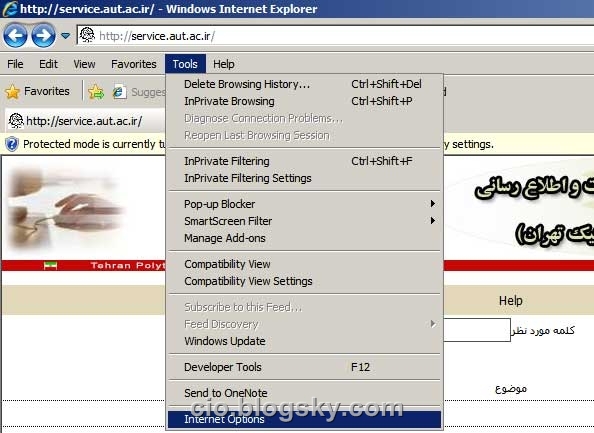The height and width of the screenshot is (433, 594).
Task: Click the Add to Favorites Bar icon
Action: (x=96, y=92)
